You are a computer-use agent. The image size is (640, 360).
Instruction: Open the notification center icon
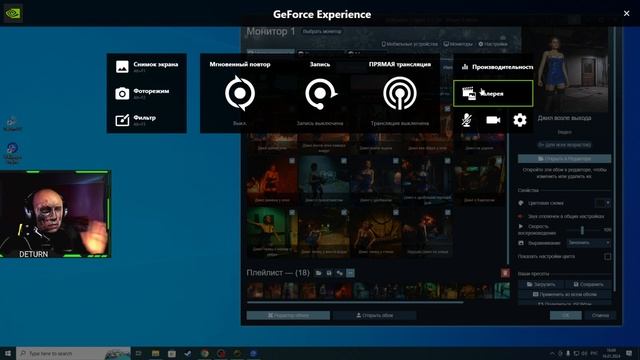(629, 353)
